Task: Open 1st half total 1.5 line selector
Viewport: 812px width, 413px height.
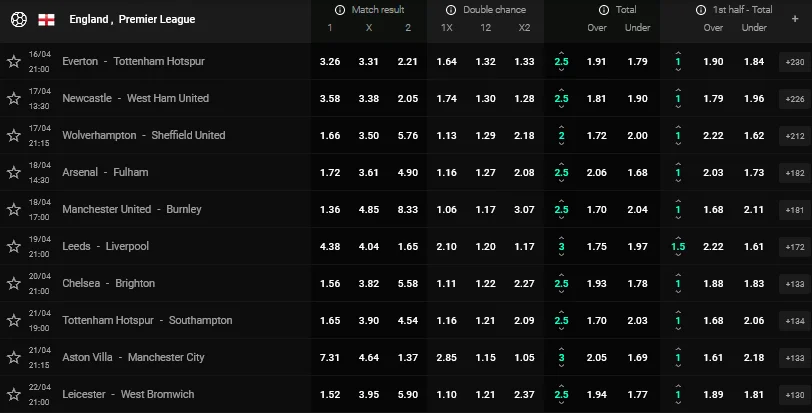Action: [678, 246]
